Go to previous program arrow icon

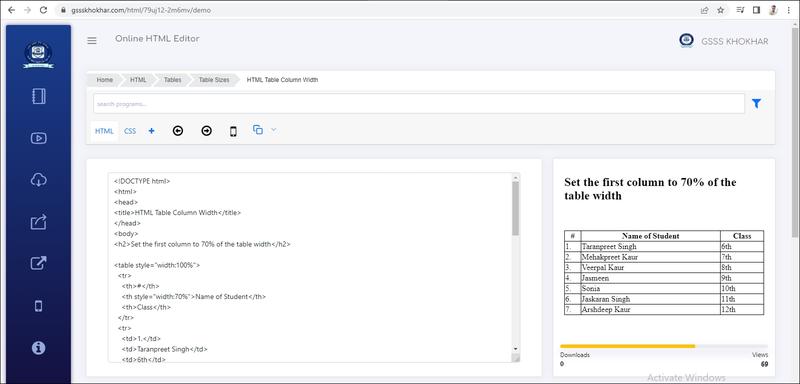click(x=178, y=131)
